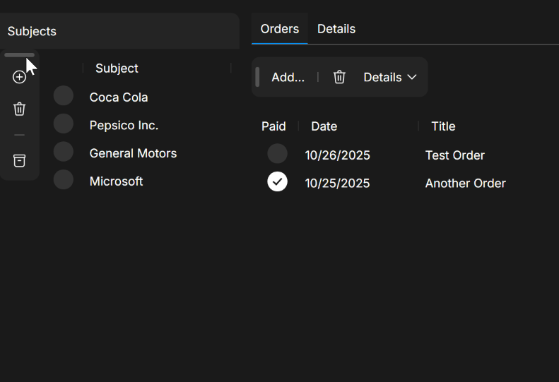
Task: Toggle the Pepsico Inc. row selector
Action: 63,124
